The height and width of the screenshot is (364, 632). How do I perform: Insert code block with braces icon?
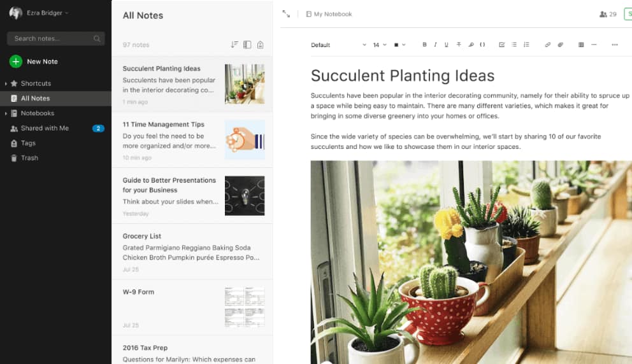[482, 45]
